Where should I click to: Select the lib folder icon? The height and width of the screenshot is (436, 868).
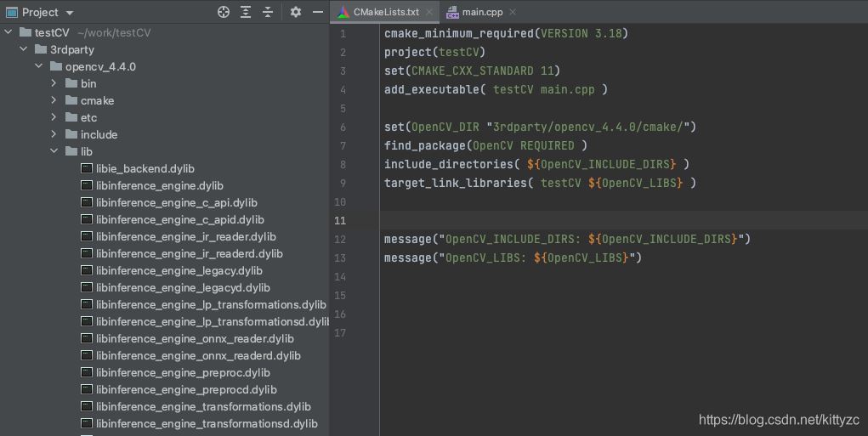[x=71, y=151]
